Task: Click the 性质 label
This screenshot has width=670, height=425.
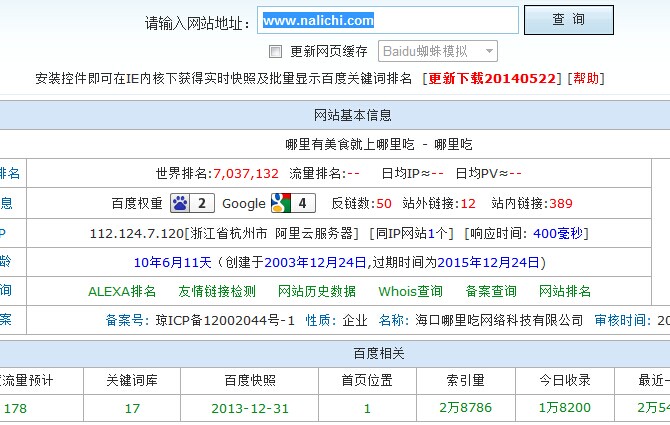Action: [321, 320]
